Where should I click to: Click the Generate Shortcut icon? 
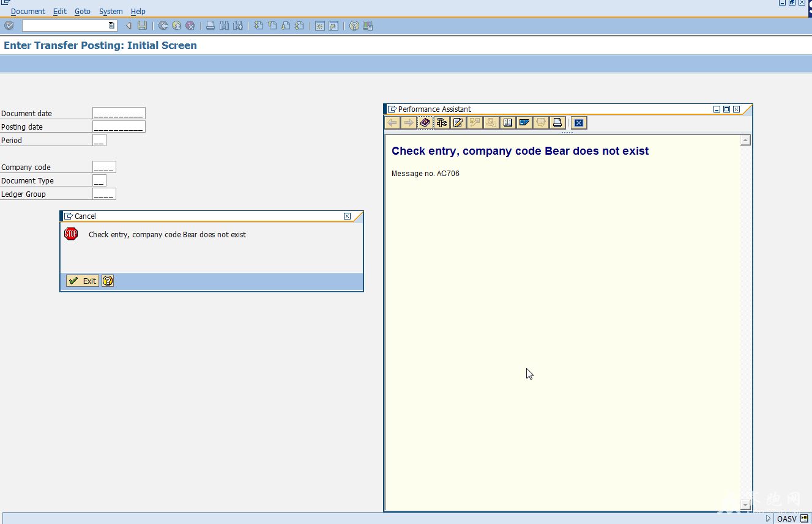coord(333,26)
